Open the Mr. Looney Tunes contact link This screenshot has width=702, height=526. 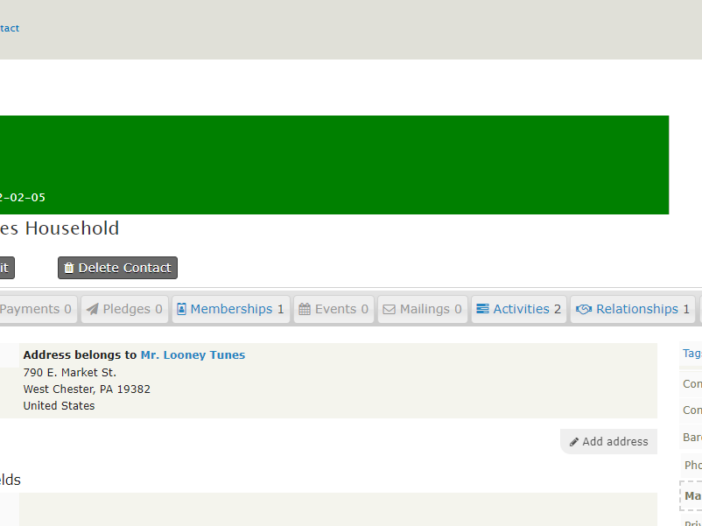tap(192, 355)
